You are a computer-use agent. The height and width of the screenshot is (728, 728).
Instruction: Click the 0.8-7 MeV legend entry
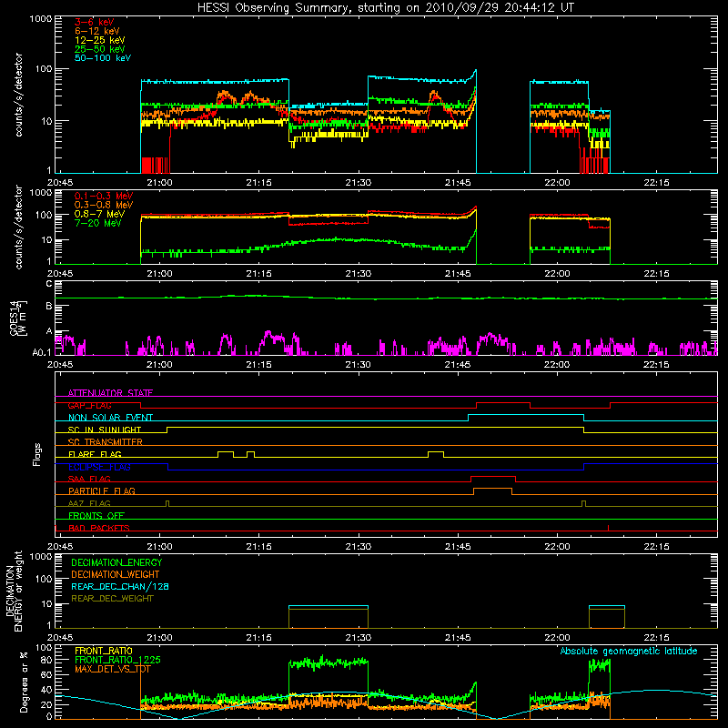point(99,214)
